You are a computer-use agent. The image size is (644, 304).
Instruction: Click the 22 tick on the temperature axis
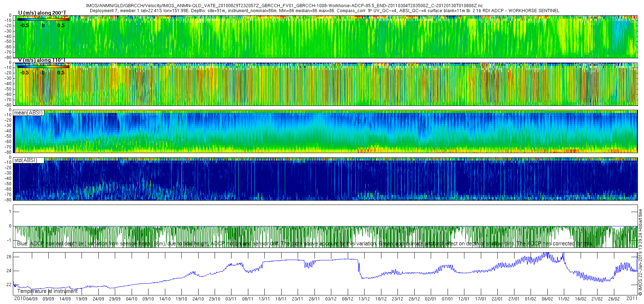click(9, 285)
